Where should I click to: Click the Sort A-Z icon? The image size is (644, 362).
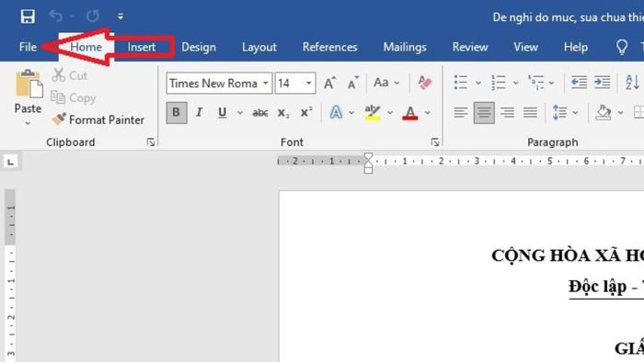click(x=632, y=83)
